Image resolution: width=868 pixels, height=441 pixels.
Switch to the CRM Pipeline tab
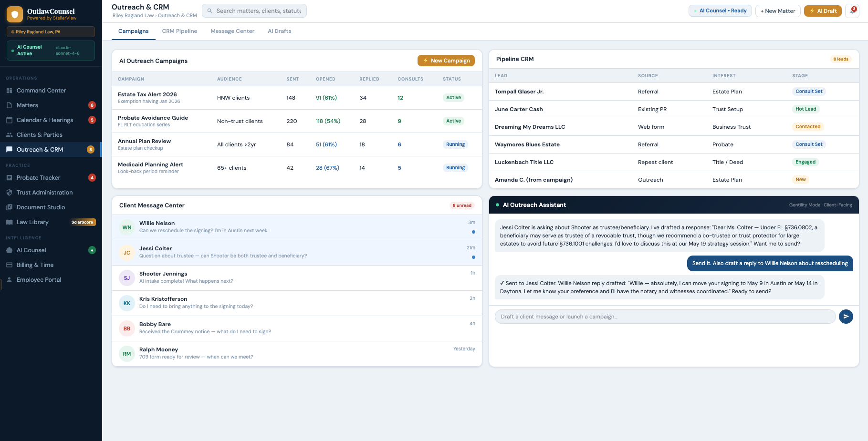click(179, 31)
